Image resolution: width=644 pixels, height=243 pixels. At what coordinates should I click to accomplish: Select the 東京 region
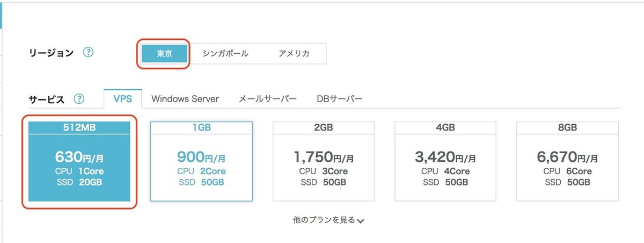(164, 54)
